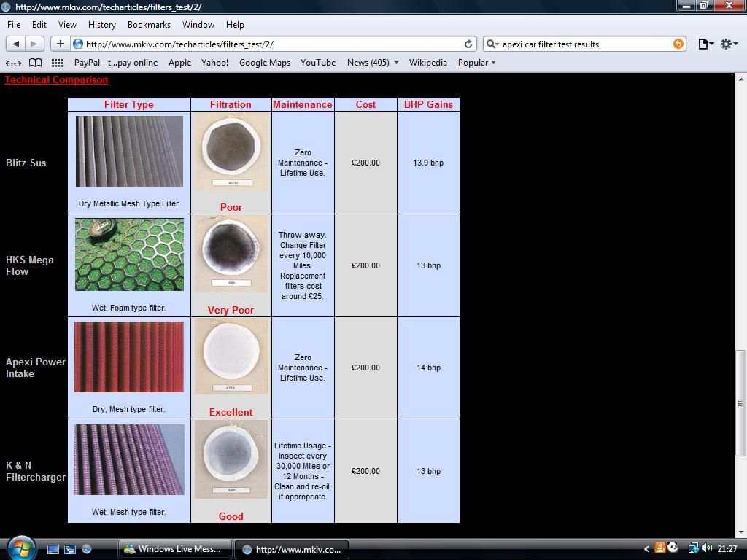Click the Apexi red mesh filter image
The image size is (747, 560).
129,357
